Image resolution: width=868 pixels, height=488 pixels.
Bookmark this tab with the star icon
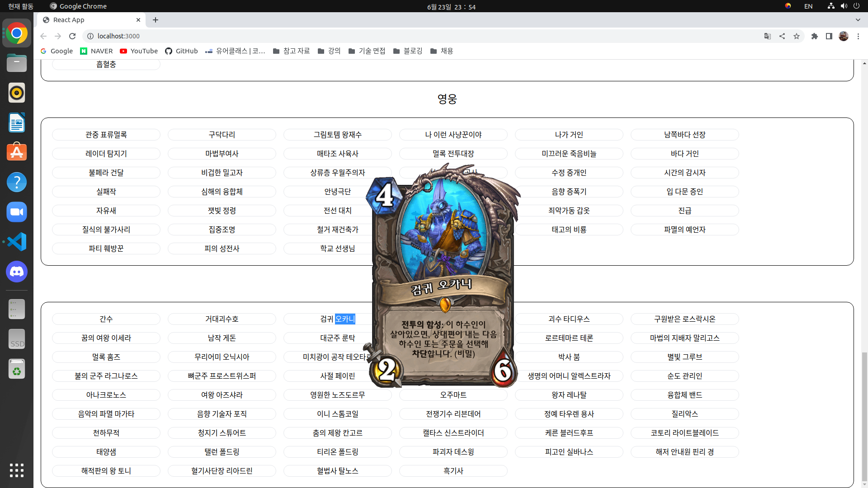[797, 36]
